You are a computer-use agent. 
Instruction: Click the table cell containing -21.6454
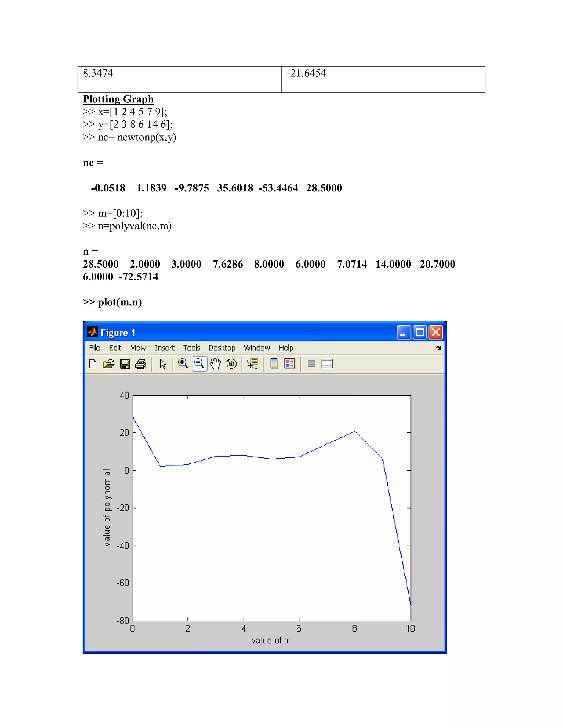click(383, 79)
